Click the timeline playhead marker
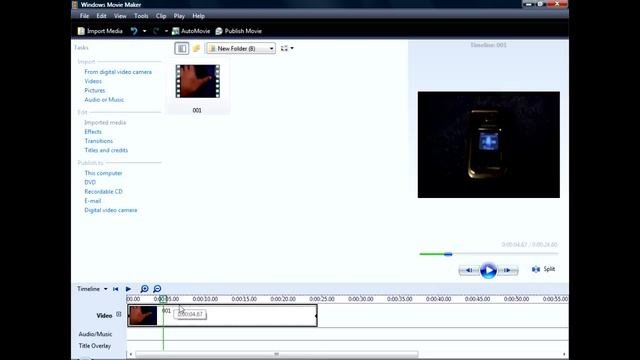Screen dimensions: 640x360 (x=163, y=299)
